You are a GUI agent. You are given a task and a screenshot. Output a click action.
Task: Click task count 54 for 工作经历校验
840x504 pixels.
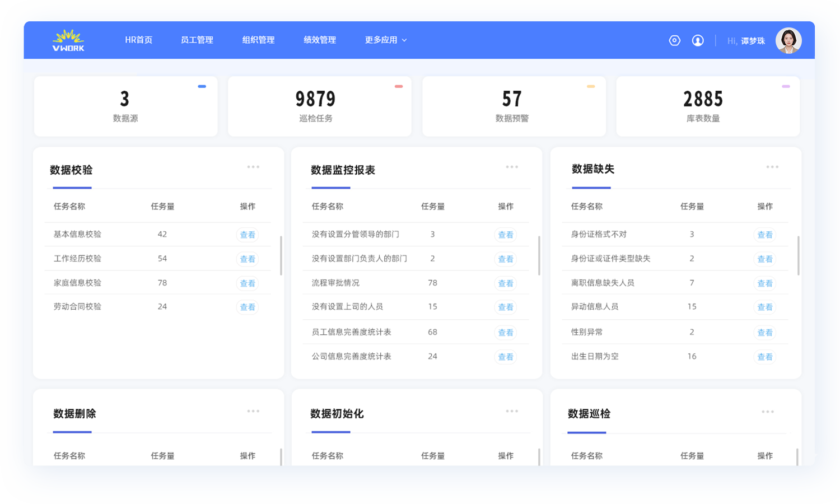(x=162, y=259)
